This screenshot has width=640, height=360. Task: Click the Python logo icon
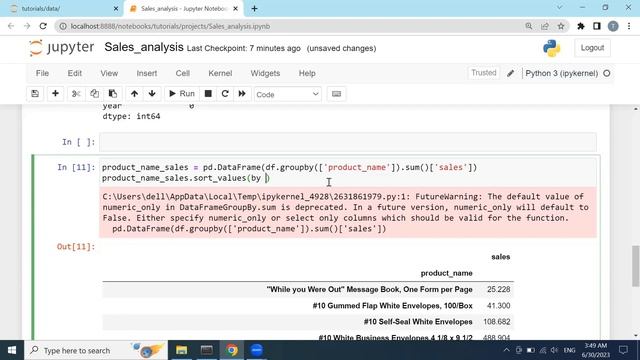551,48
